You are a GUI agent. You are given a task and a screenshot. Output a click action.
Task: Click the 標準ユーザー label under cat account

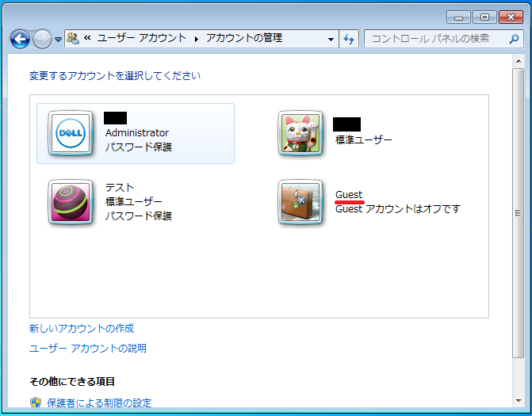(x=363, y=139)
